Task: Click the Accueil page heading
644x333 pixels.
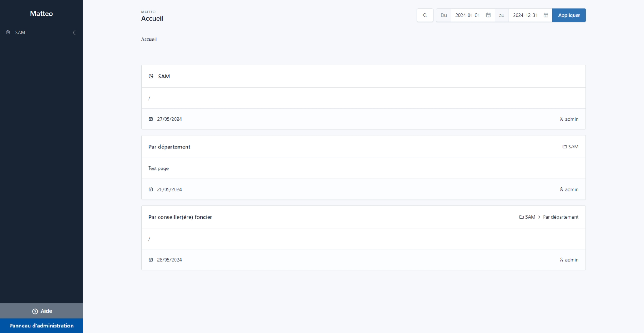Action: pos(152,18)
